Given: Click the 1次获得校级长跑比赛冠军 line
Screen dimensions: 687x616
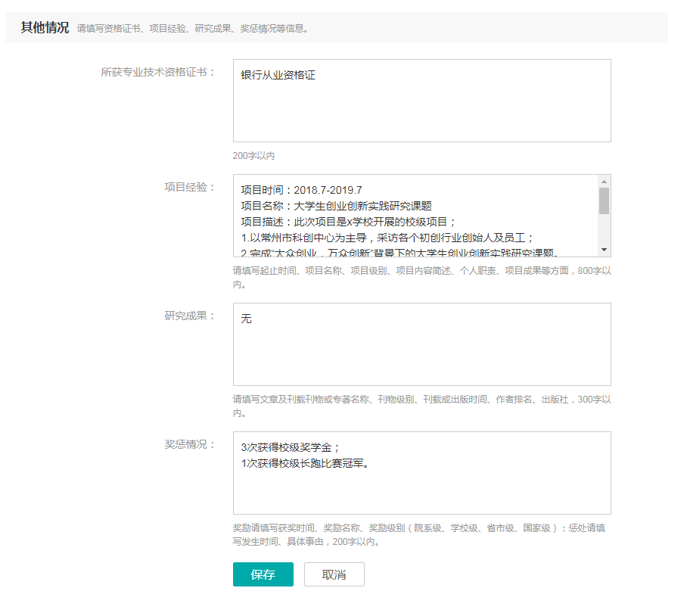Looking at the screenshot, I should pos(306,462).
